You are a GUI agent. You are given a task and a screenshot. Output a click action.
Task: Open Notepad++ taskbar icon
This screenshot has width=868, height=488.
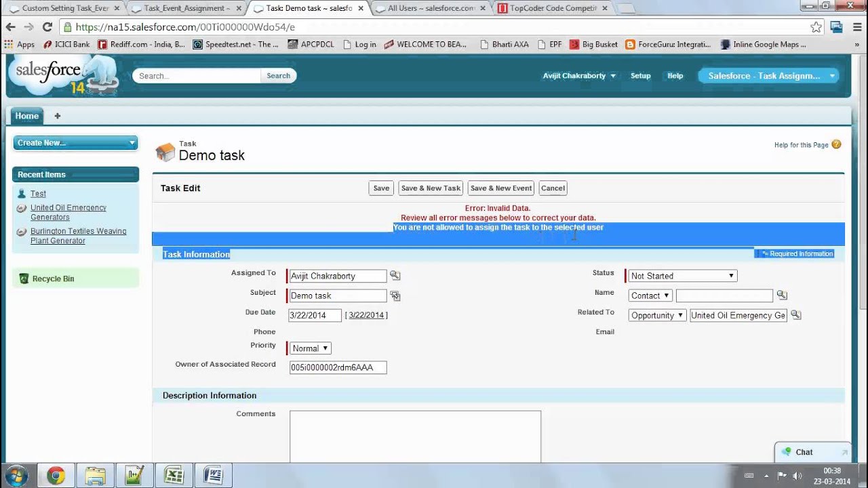click(x=134, y=476)
